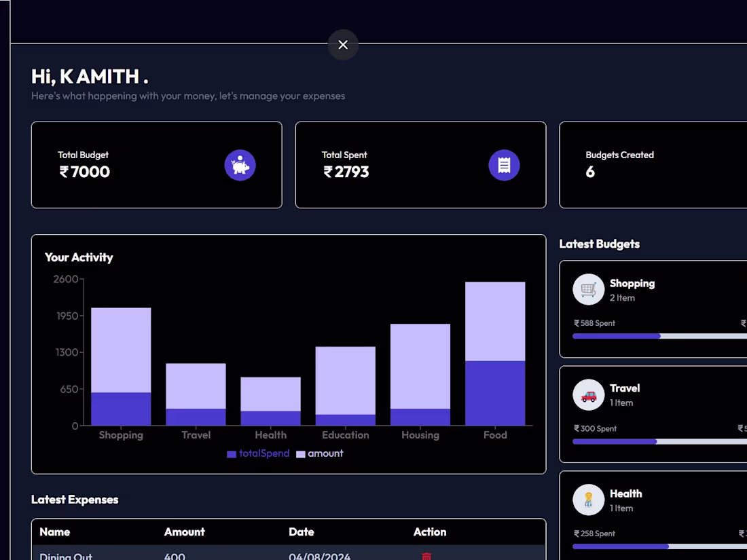The width and height of the screenshot is (747, 560).
Task: Click the X close icon at the top
Action: 343,45
